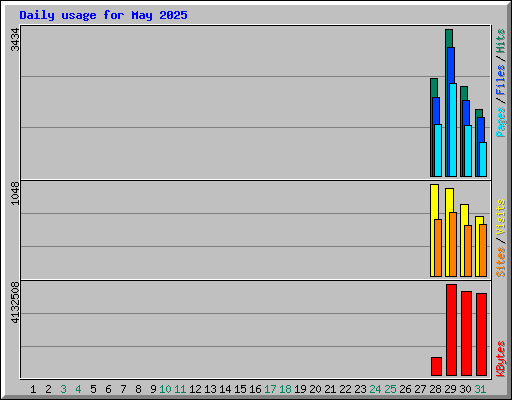Click the cyan pages bar for day 29

tap(453, 130)
